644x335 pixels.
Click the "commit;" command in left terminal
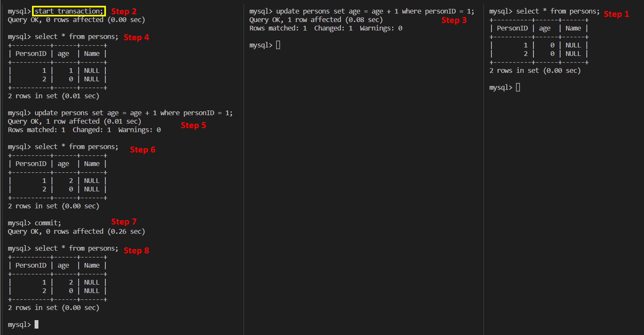coord(48,223)
